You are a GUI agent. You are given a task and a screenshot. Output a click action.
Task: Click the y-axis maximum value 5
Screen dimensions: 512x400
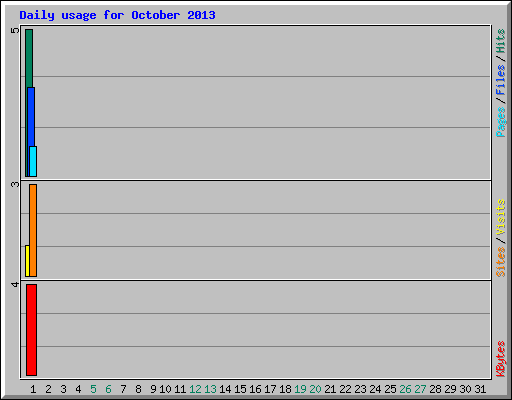15,30
